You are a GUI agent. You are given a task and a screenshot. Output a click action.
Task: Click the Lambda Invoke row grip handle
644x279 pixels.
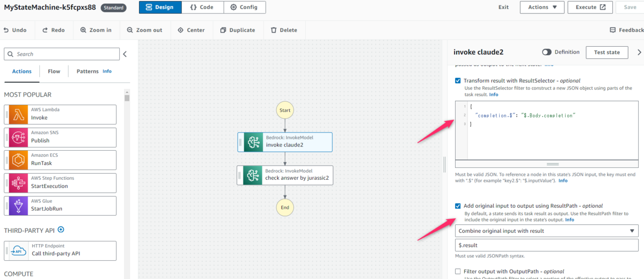[6, 114]
